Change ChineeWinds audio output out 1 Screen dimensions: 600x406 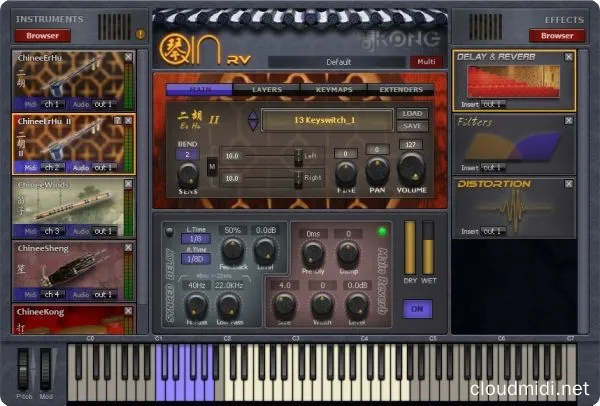pyautogui.click(x=104, y=231)
